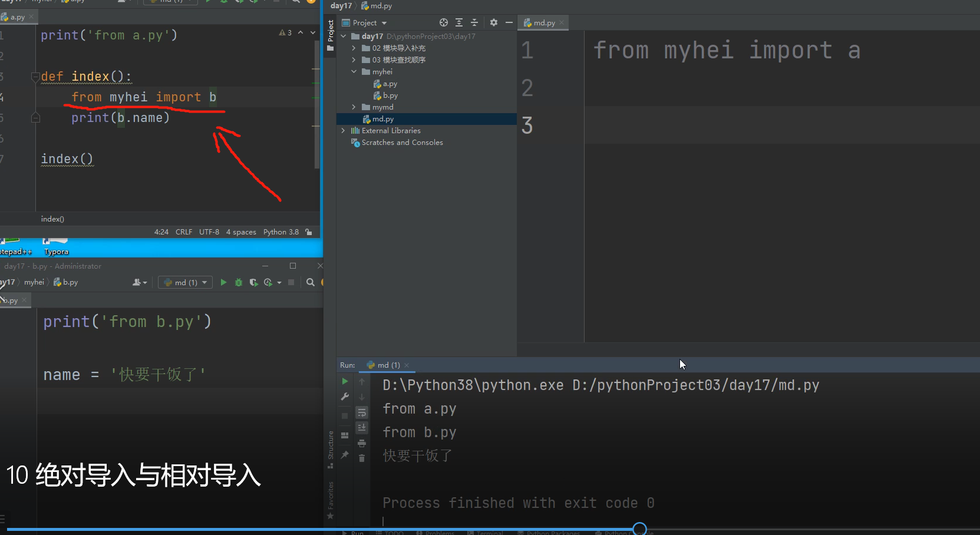Rerun md (1) from Run panel
This screenshot has height=535, width=980.
point(345,381)
